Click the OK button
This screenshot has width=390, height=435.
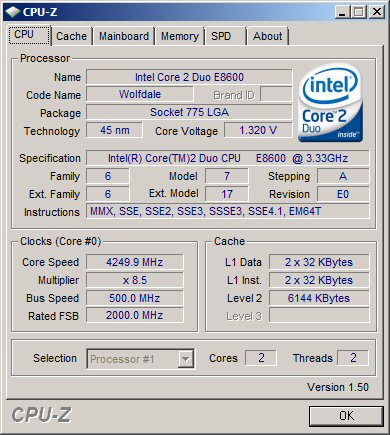[x=346, y=416]
